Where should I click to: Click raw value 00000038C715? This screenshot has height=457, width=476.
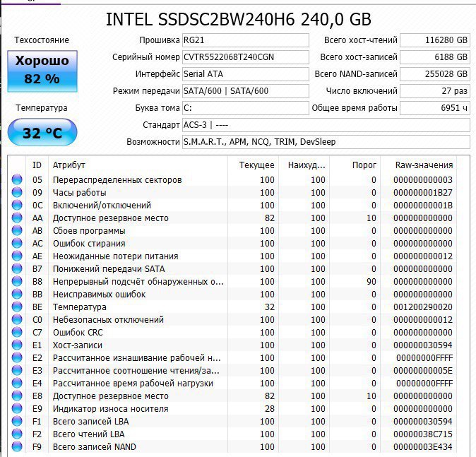pyautogui.click(x=423, y=434)
